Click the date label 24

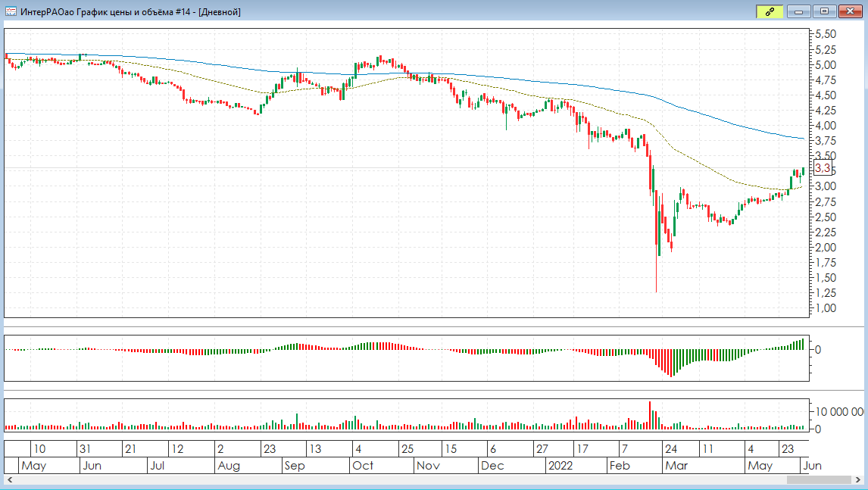click(671, 449)
